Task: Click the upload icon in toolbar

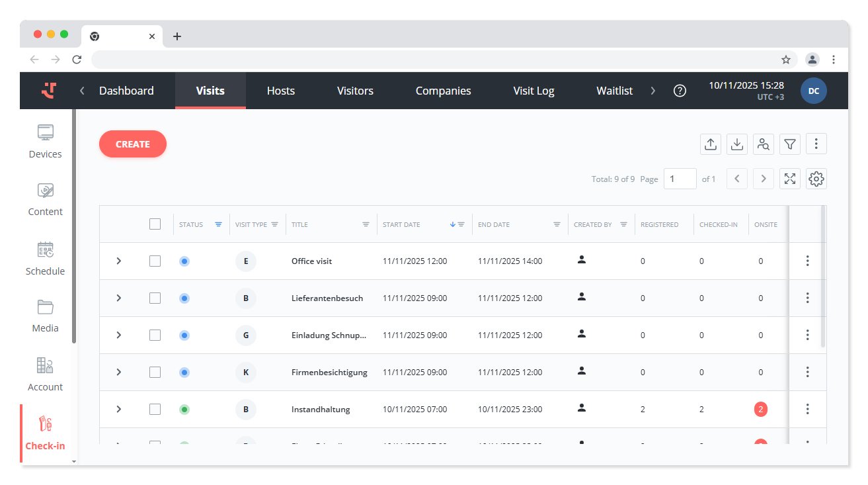Action: (x=711, y=144)
